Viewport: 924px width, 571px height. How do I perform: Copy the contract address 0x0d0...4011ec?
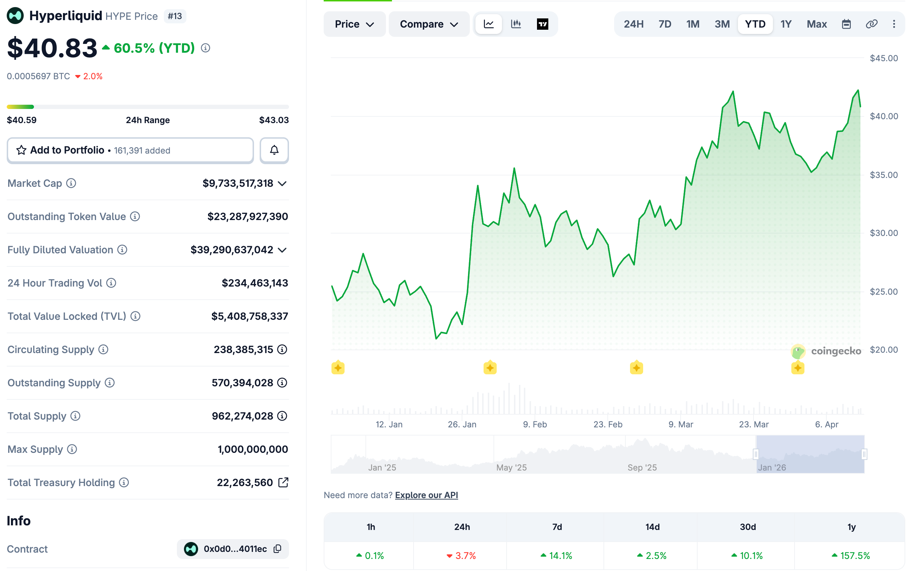[278, 549]
